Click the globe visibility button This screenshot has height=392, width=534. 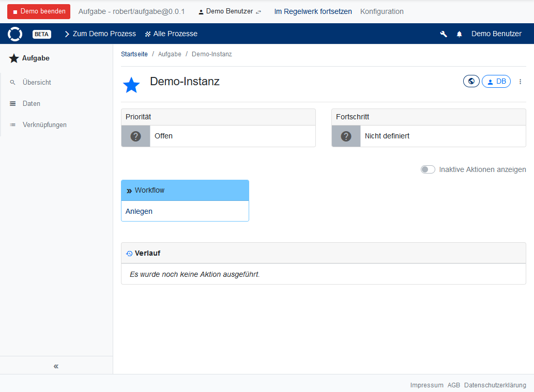[x=471, y=81]
